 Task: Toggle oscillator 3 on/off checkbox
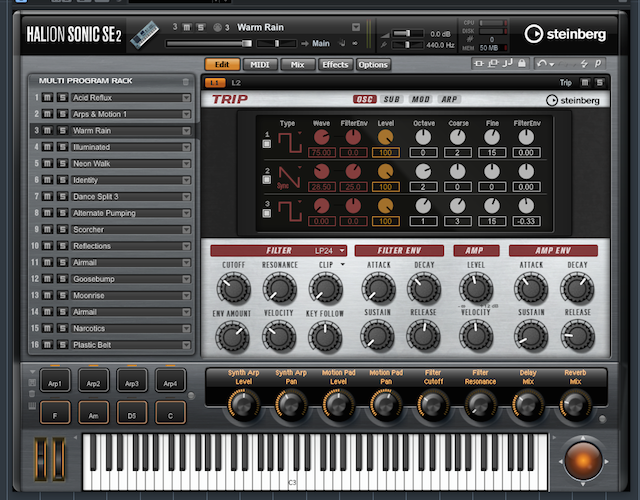point(267,213)
